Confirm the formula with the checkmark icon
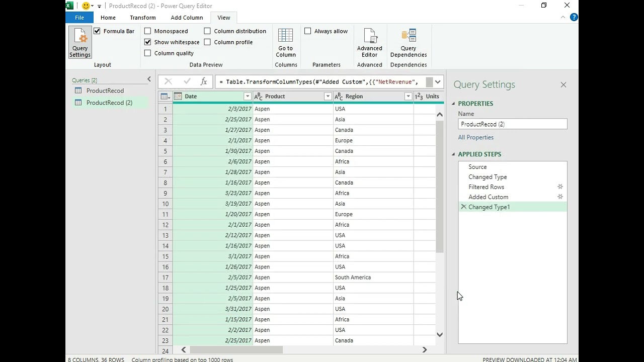The height and width of the screenshot is (362, 644). (187, 81)
